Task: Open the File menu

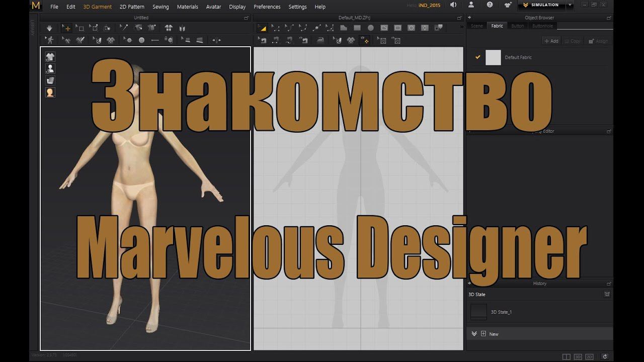Action: tap(54, 7)
